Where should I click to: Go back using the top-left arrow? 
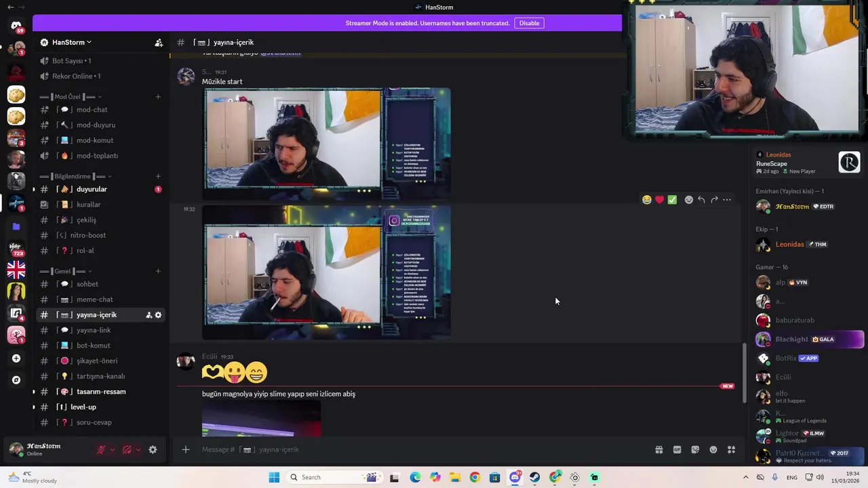[10, 7]
